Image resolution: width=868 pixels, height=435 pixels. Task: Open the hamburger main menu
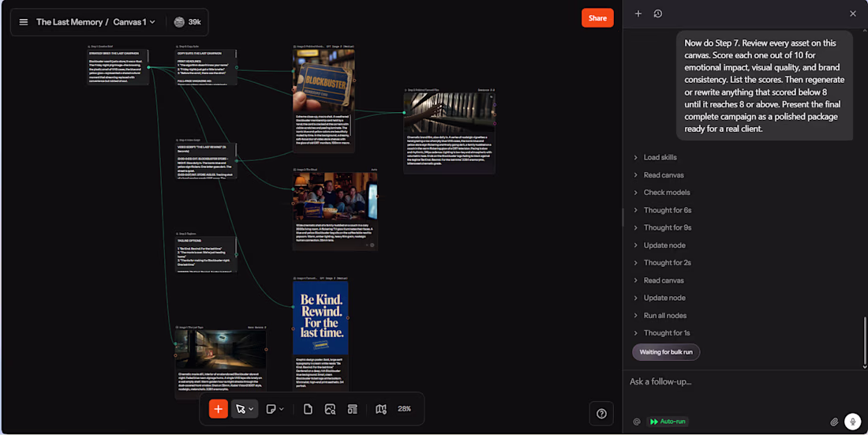coord(23,22)
